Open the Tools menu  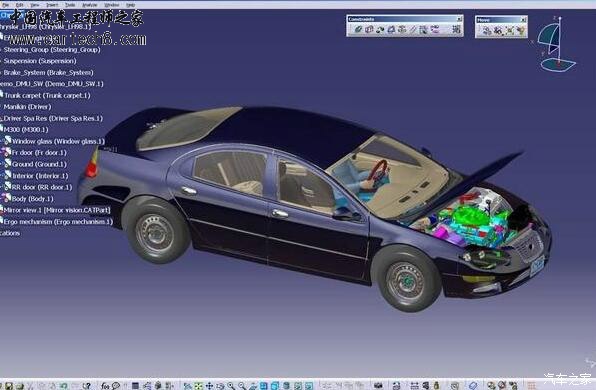[70, 5]
